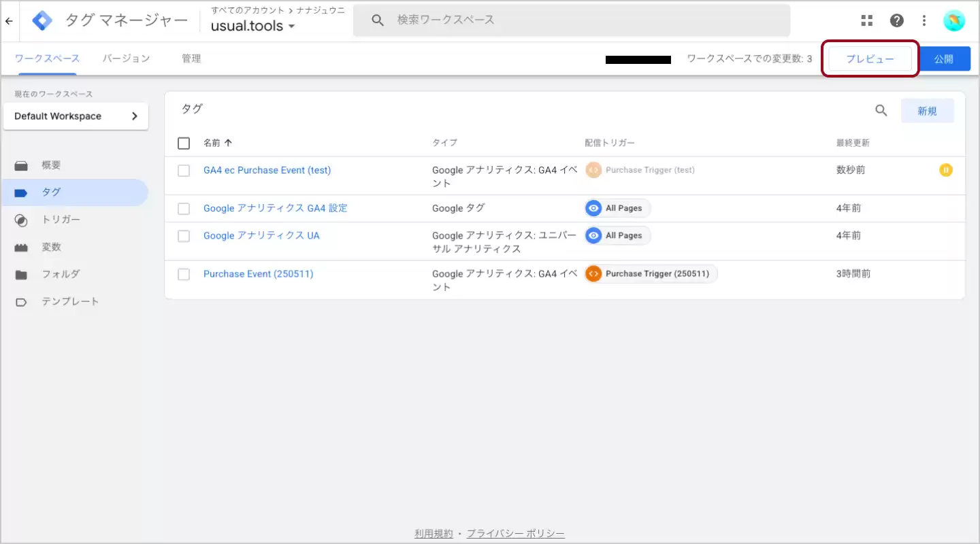The image size is (980, 544).
Task: Open the three-dot more options menu
Action: (x=924, y=20)
